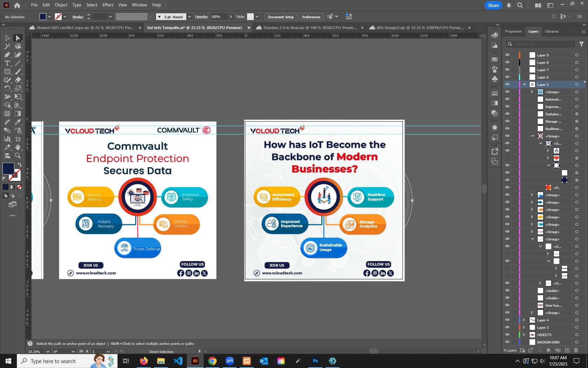Screen dimensions: 588x368
Task: Select the Shape Builder tool
Action: click(7, 105)
